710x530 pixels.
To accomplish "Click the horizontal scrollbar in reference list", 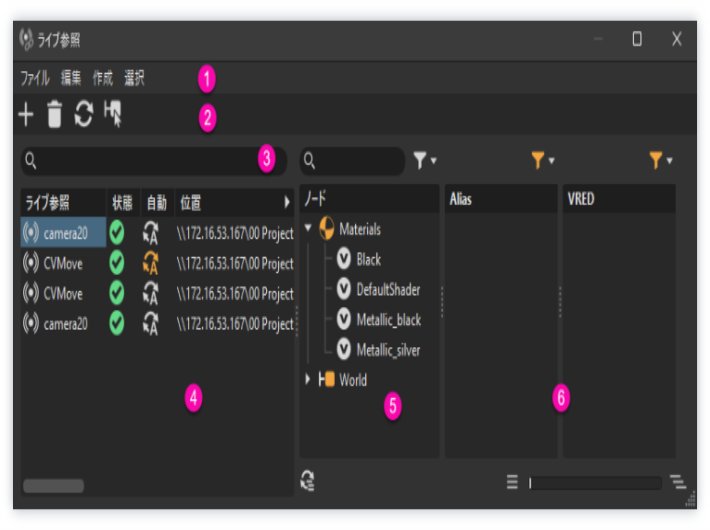I will [x=53, y=486].
